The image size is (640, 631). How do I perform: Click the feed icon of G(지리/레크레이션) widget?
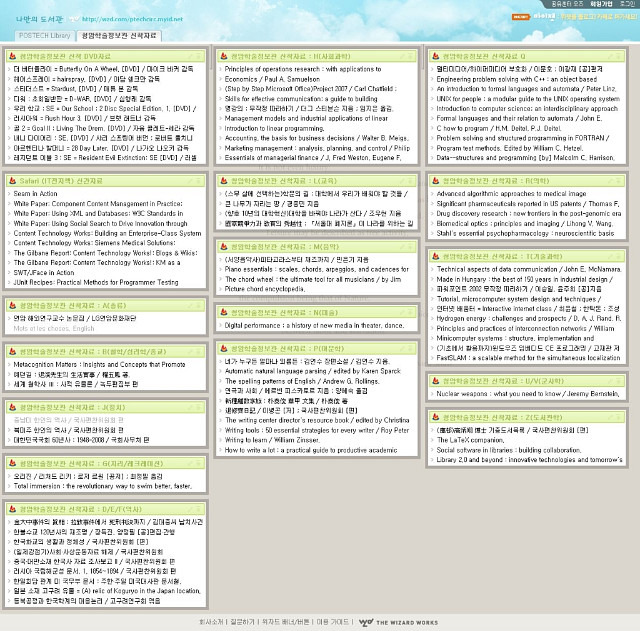13,463
